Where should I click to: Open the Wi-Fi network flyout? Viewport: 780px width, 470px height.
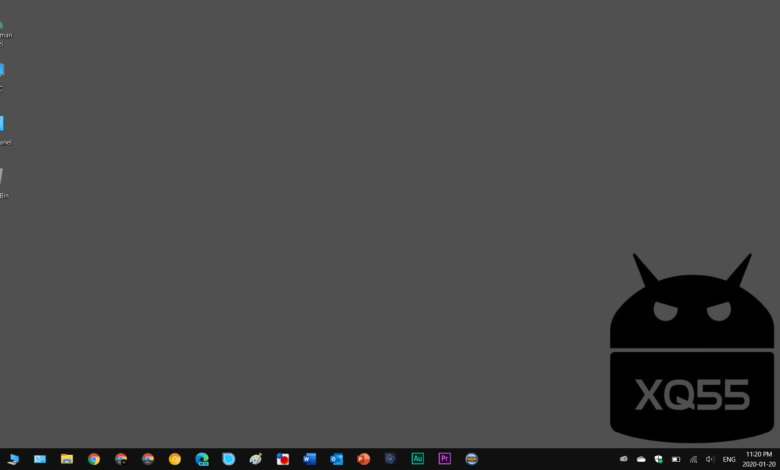(693, 459)
